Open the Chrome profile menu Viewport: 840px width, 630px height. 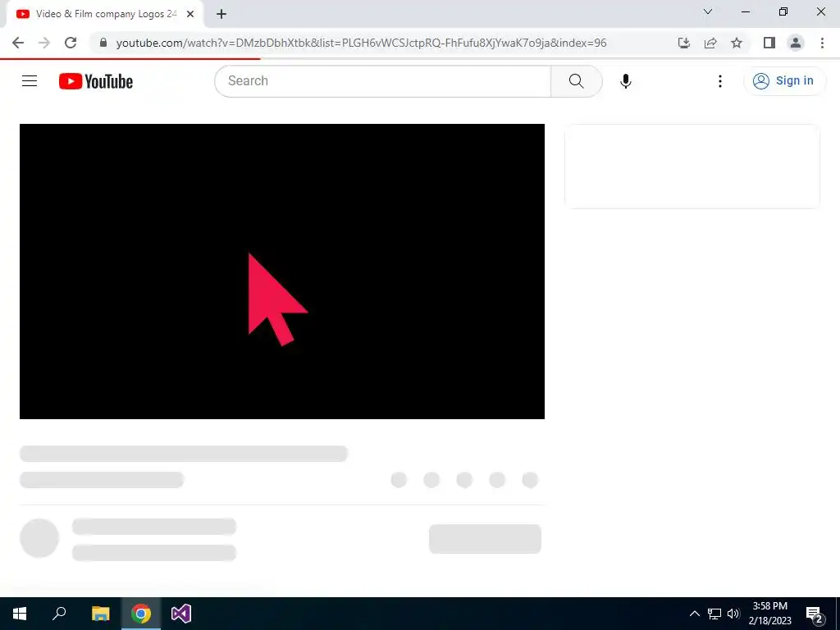[x=796, y=43]
